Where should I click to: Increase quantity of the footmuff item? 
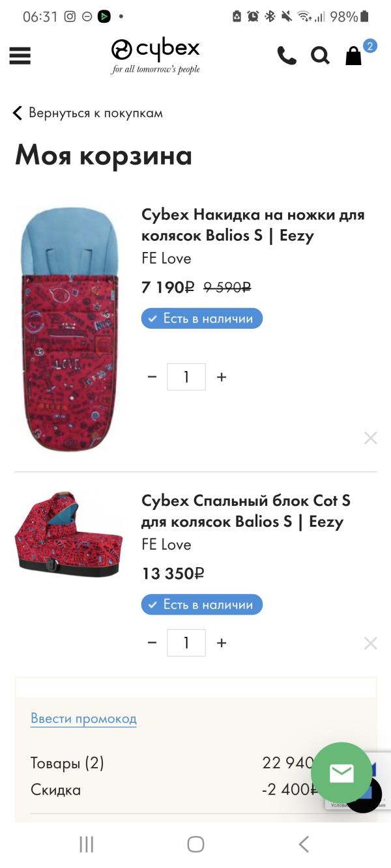coord(222,377)
